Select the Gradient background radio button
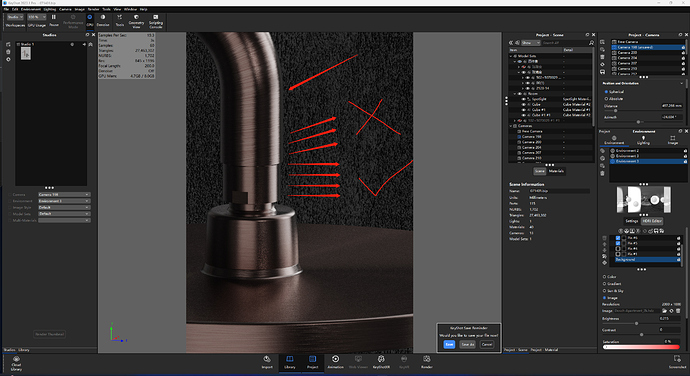The width and height of the screenshot is (690, 376). click(x=604, y=284)
